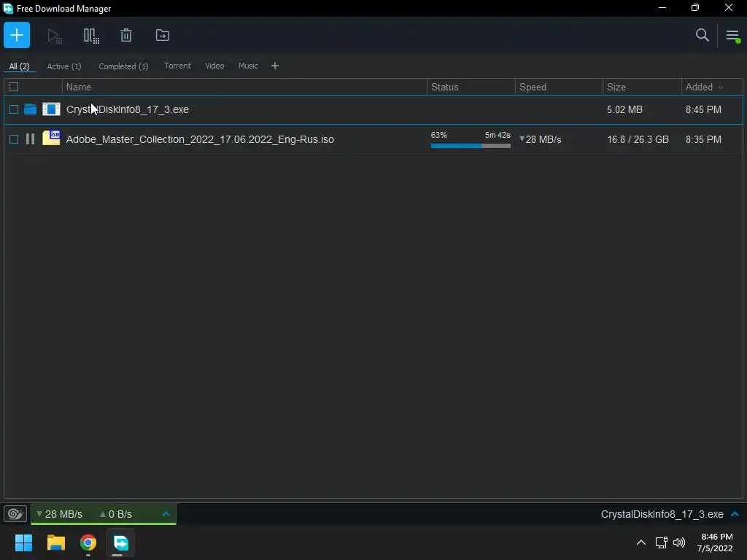Click the Delete trash can toolbar icon

click(125, 35)
